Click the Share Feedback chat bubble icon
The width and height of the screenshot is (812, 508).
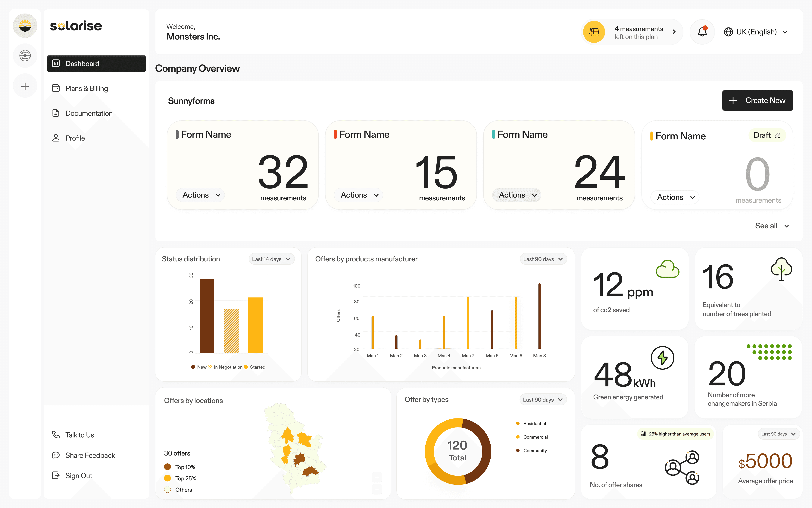tap(56, 455)
